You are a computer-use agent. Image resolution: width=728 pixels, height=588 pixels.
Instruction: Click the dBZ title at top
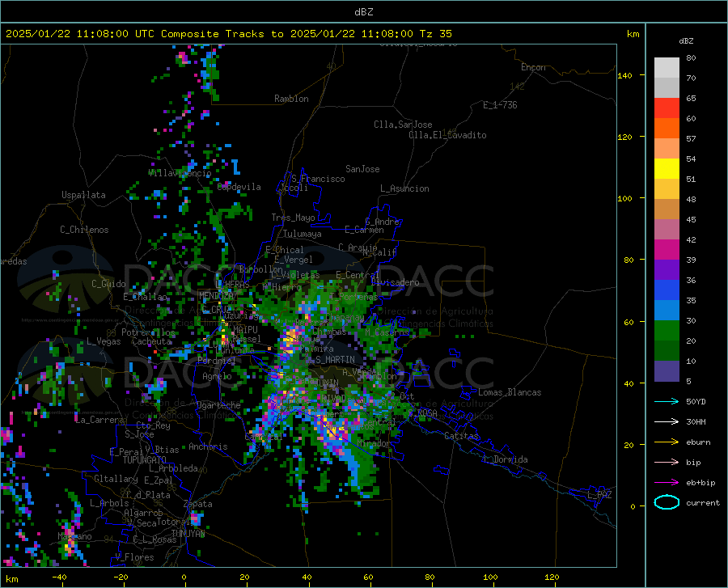pos(363,12)
